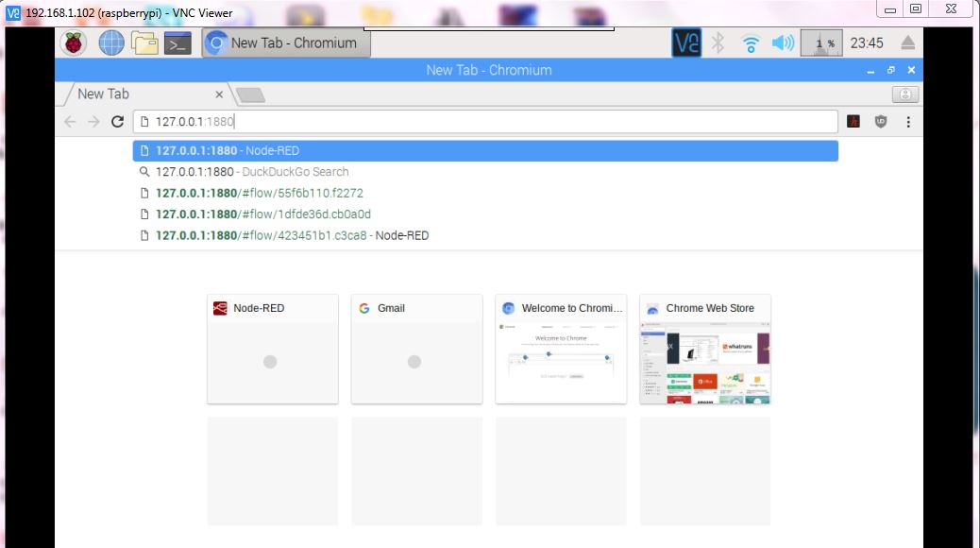Launch the web browser globe icon
Screen dimensions: 980x548
(x=111, y=43)
